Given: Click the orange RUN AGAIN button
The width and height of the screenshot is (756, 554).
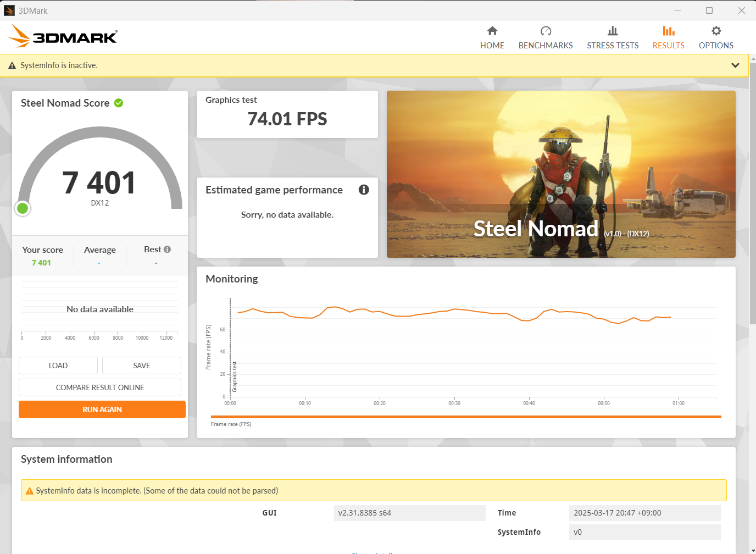Looking at the screenshot, I should click(102, 409).
